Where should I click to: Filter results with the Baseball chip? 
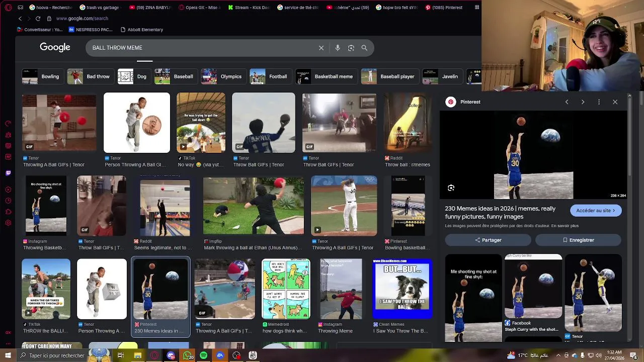coord(175,76)
